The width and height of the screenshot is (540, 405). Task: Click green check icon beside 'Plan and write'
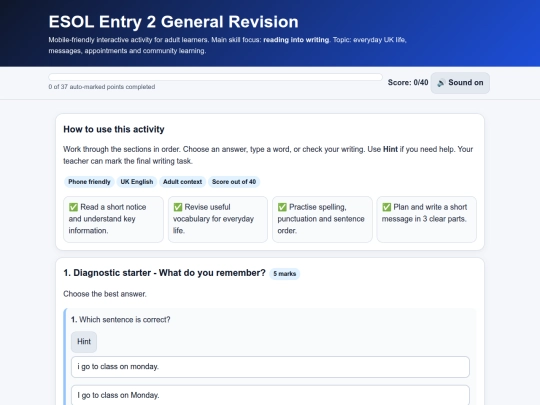click(386, 207)
